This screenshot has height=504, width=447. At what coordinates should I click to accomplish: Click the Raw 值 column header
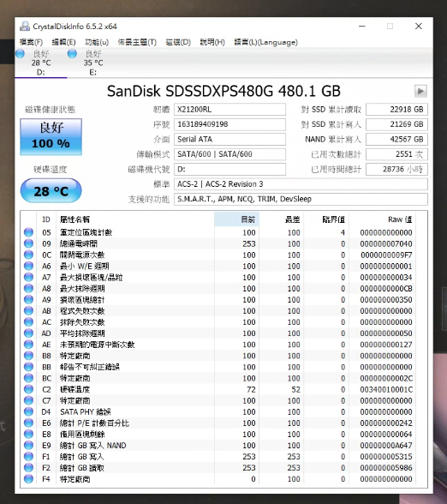(x=383, y=219)
